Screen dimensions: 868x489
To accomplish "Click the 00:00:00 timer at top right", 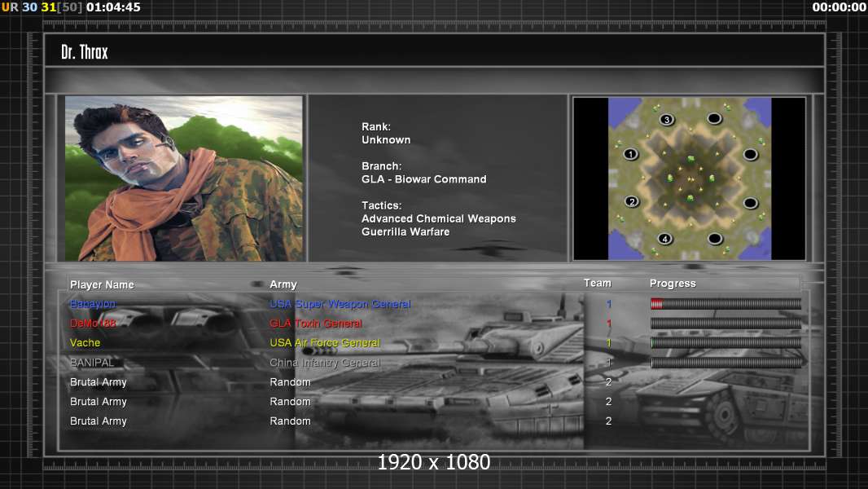I will (x=839, y=7).
